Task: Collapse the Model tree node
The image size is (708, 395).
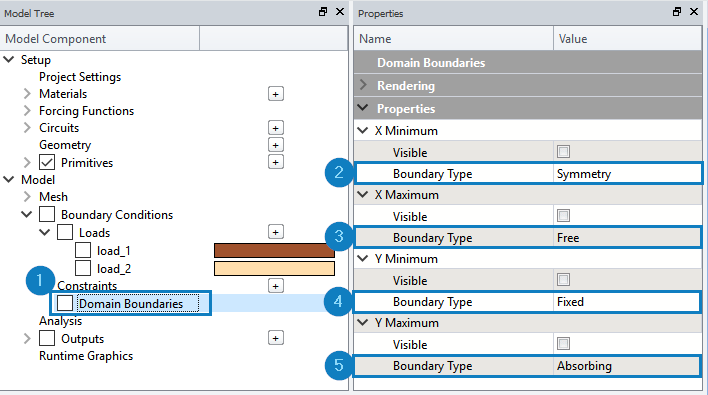Action: tap(9, 179)
